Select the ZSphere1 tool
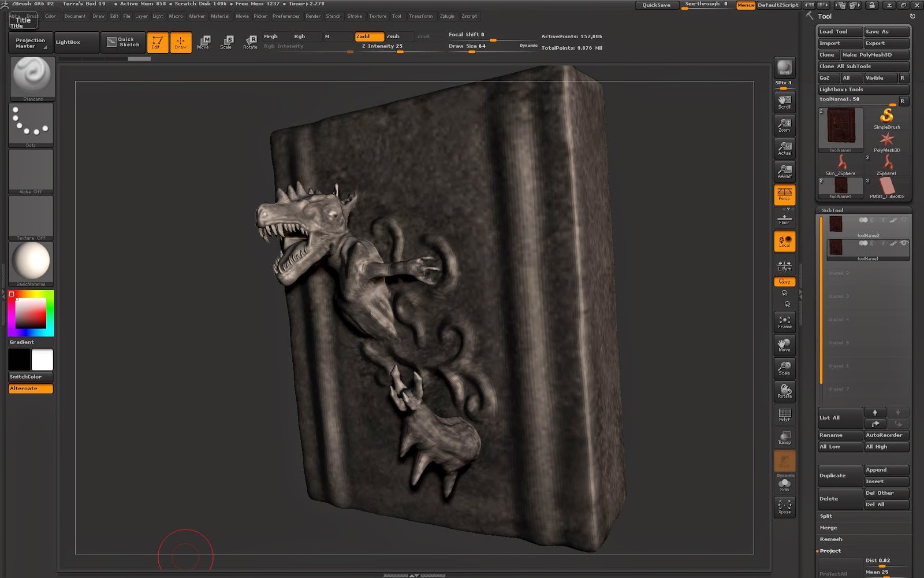924x578 pixels. (x=886, y=165)
